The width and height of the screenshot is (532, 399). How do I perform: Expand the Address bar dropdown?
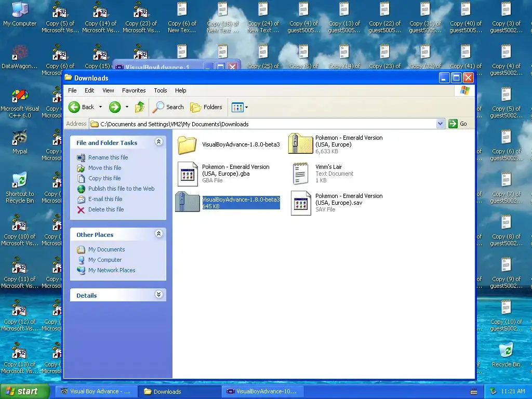click(440, 124)
